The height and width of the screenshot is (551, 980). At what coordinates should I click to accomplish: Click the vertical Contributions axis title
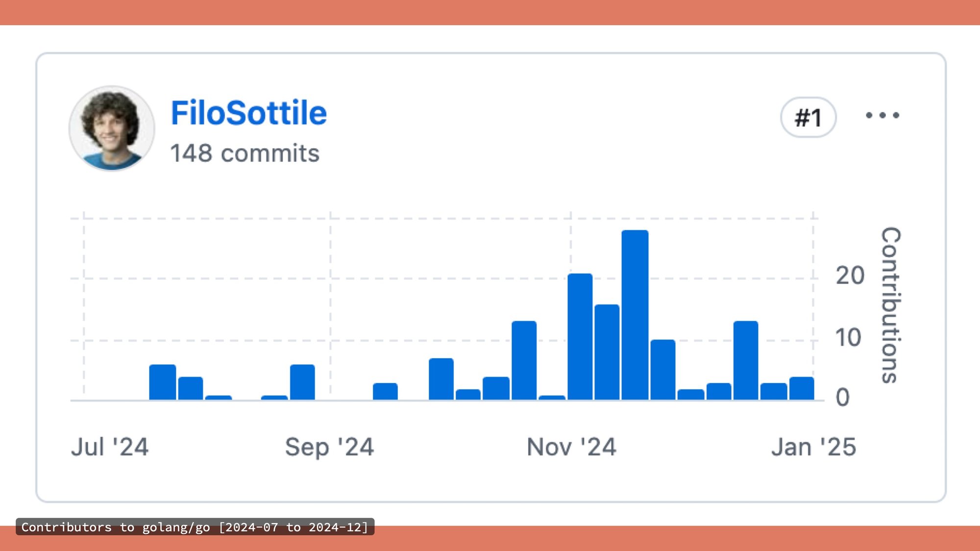891,305
